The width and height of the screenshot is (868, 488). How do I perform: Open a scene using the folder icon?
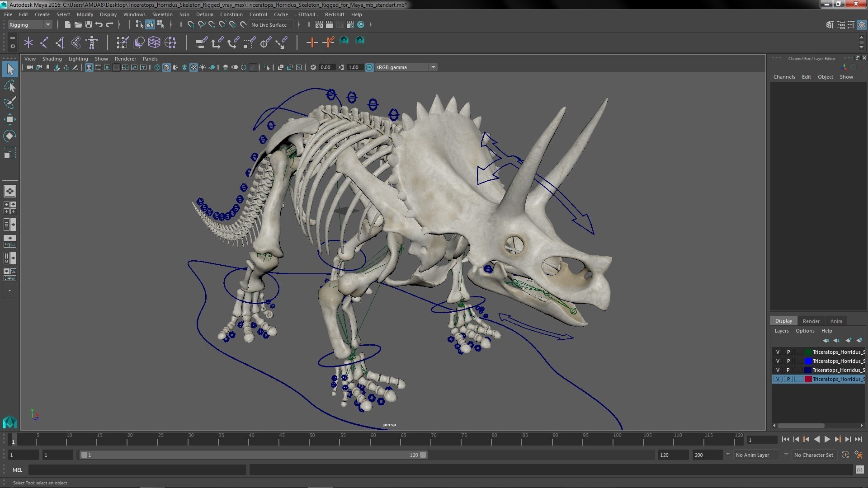[x=78, y=24]
